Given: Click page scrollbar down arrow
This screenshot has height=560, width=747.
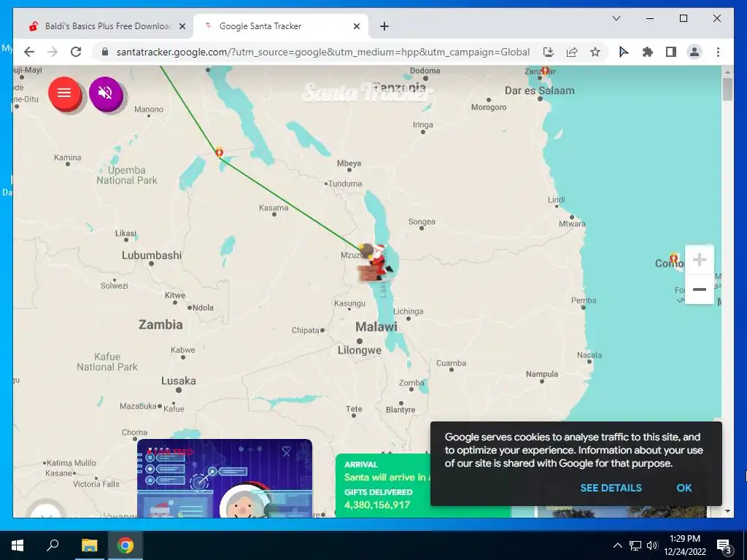Looking at the screenshot, I should (x=727, y=511).
